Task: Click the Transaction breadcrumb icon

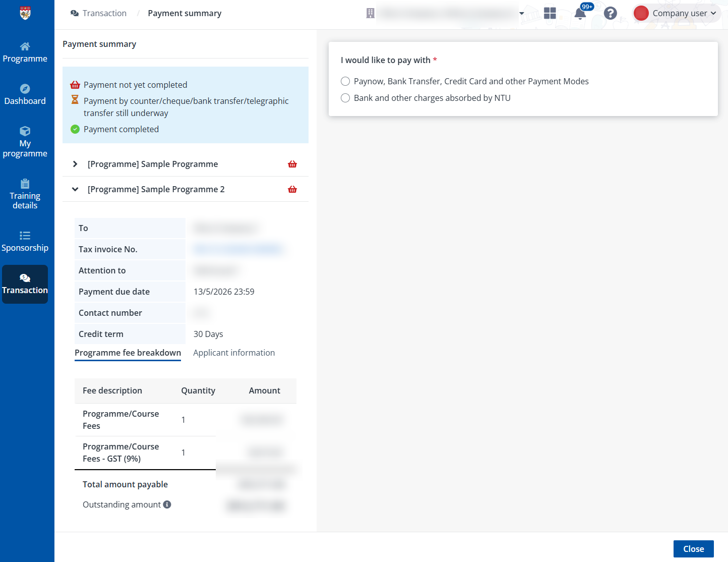Action: pos(75,13)
